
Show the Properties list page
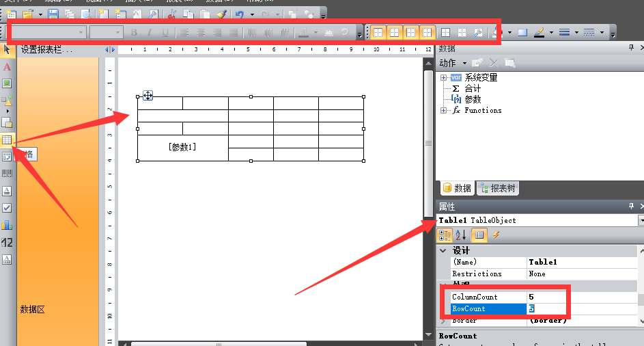coord(479,235)
